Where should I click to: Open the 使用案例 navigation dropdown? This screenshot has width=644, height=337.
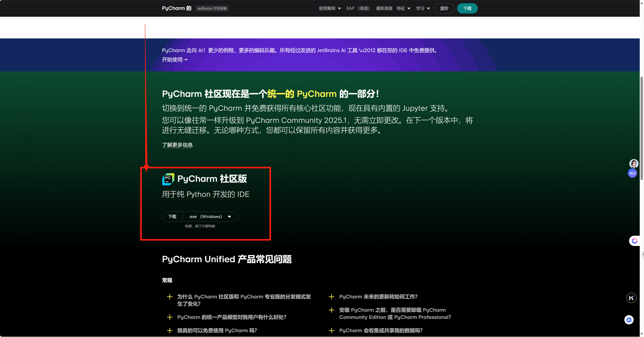click(330, 9)
